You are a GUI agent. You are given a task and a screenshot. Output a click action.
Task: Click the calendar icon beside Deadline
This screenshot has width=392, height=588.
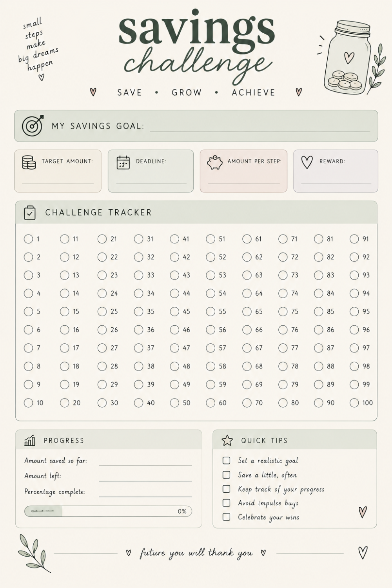click(123, 162)
